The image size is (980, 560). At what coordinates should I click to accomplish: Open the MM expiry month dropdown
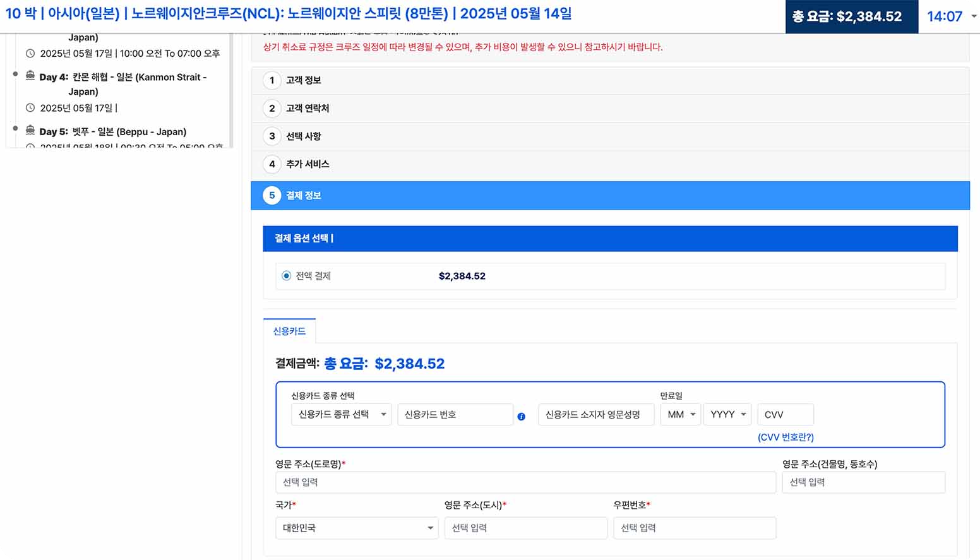point(680,414)
